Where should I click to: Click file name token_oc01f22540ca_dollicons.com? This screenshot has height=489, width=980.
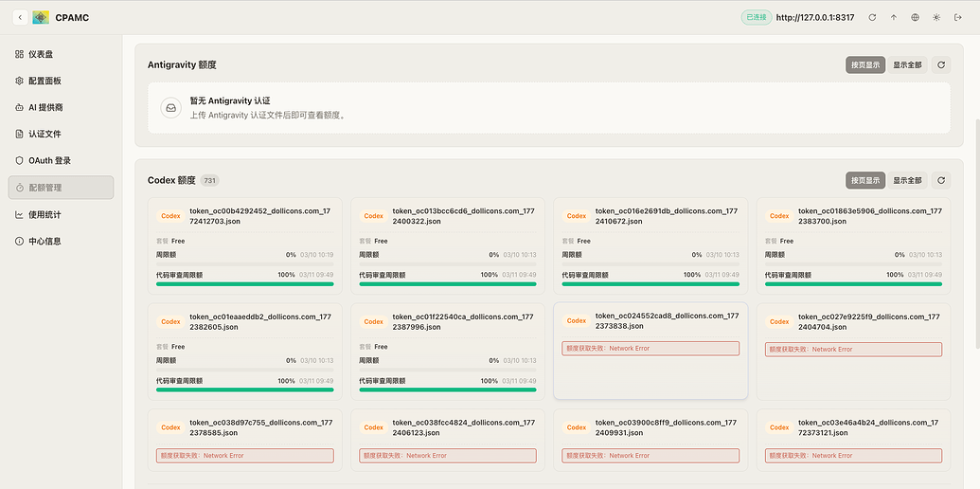[464, 321]
